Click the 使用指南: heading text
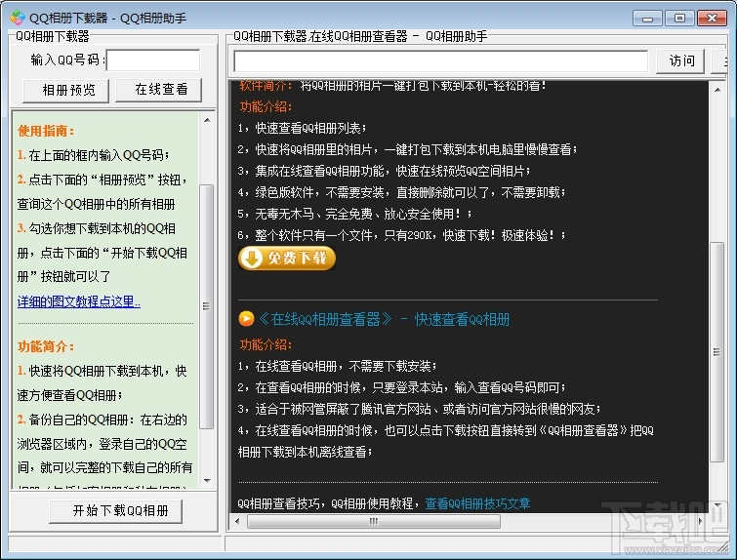The height and width of the screenshot is (560, 737). tap(46, 131)
